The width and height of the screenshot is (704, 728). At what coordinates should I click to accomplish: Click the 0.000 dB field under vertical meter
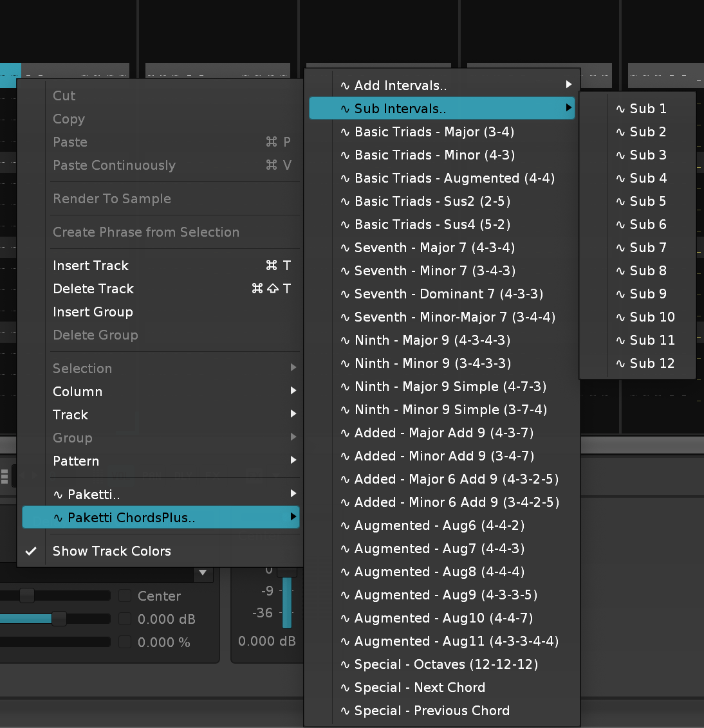tap(266, 641)
